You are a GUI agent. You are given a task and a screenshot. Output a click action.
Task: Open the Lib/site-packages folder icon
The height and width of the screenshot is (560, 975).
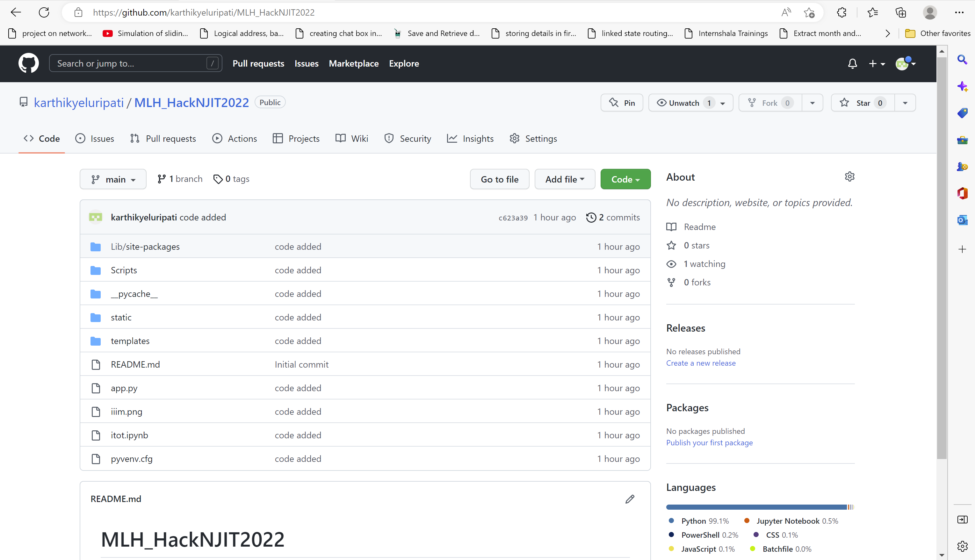95,247
